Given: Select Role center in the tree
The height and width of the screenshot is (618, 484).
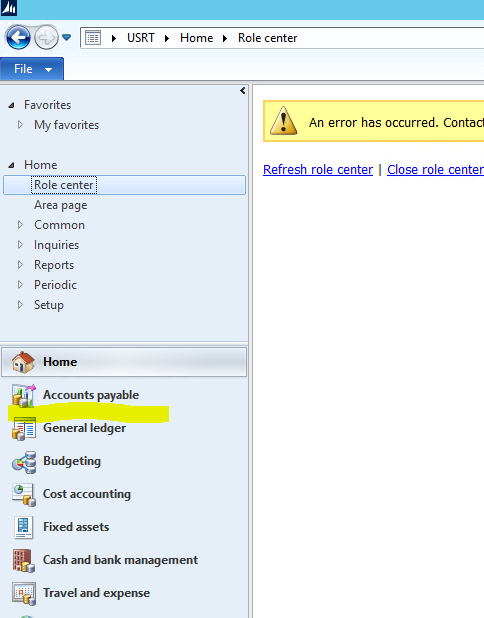Looking at the screenshot, I should (125, 185).
